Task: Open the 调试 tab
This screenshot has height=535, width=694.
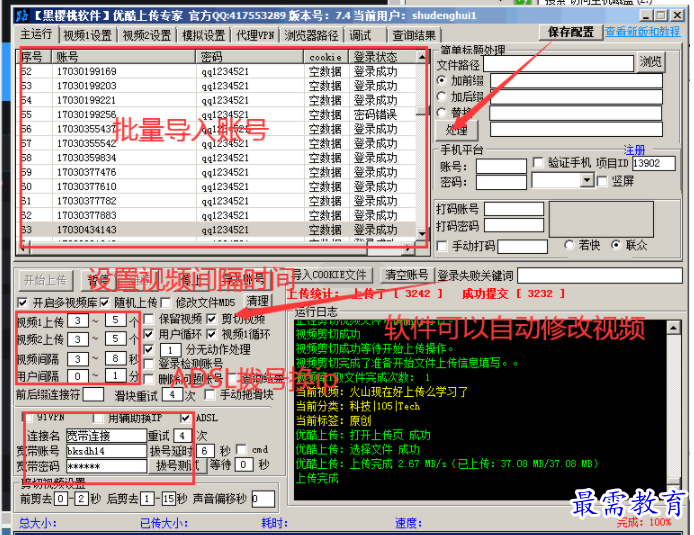Action: pos(360,35)
